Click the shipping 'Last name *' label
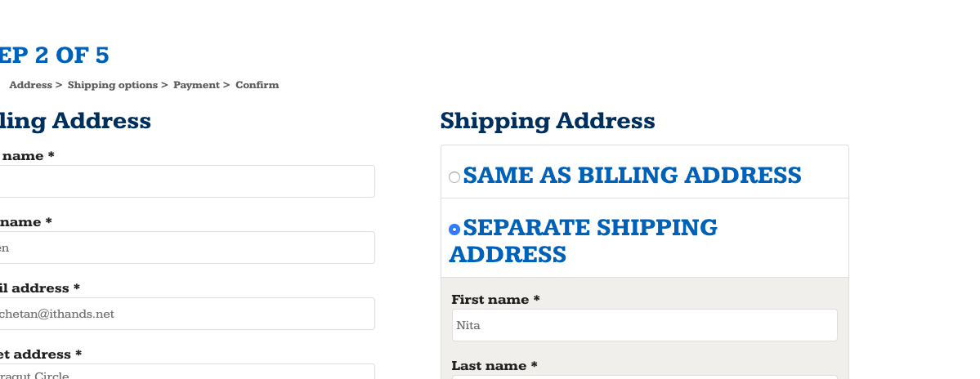Image resolution: width=980 pixels, height=379 pixels. click(x=494, y=366)
